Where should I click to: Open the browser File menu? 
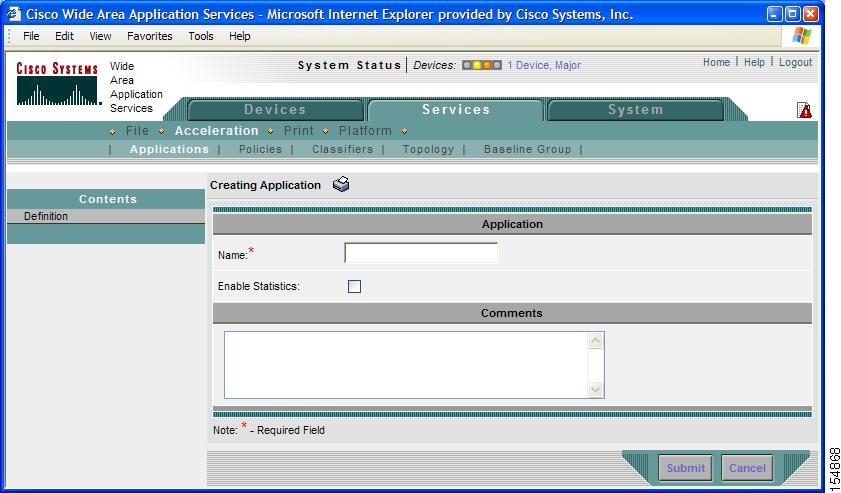pyautogui.click(x=31, y=36)
